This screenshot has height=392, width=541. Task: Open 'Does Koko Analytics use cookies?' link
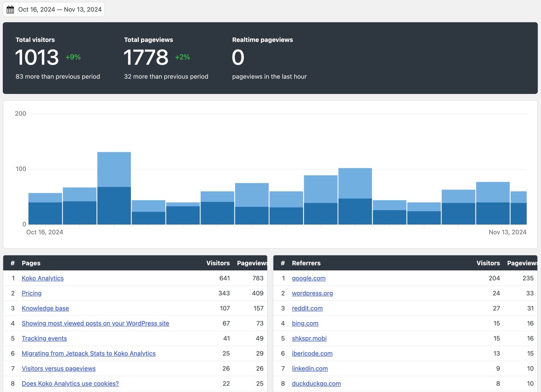click(70, 384)
